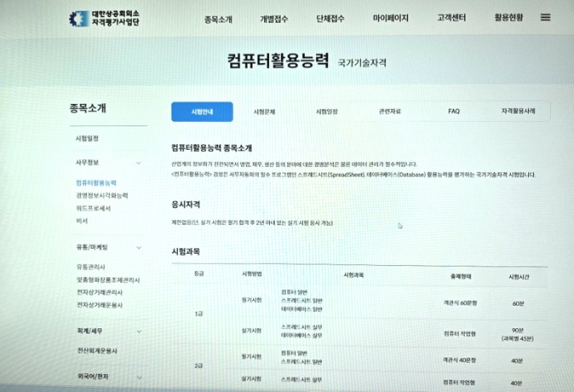This screenshot has width=574, height=392.
Task: Click the 시험시간 table column header
Action: pyautogui.click(x=519, y=277)
